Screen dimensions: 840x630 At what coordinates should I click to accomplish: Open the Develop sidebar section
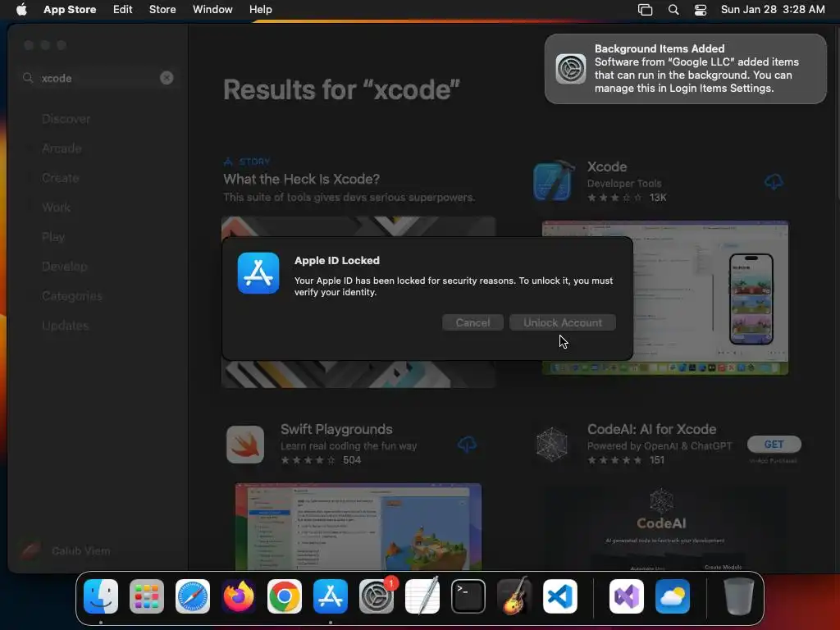point(64,267)
